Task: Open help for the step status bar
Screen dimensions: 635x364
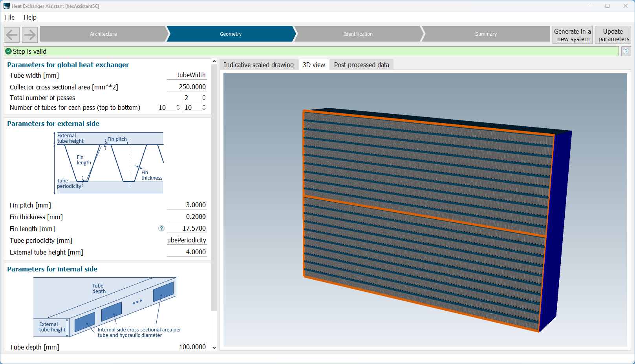Action: [626, 51]
